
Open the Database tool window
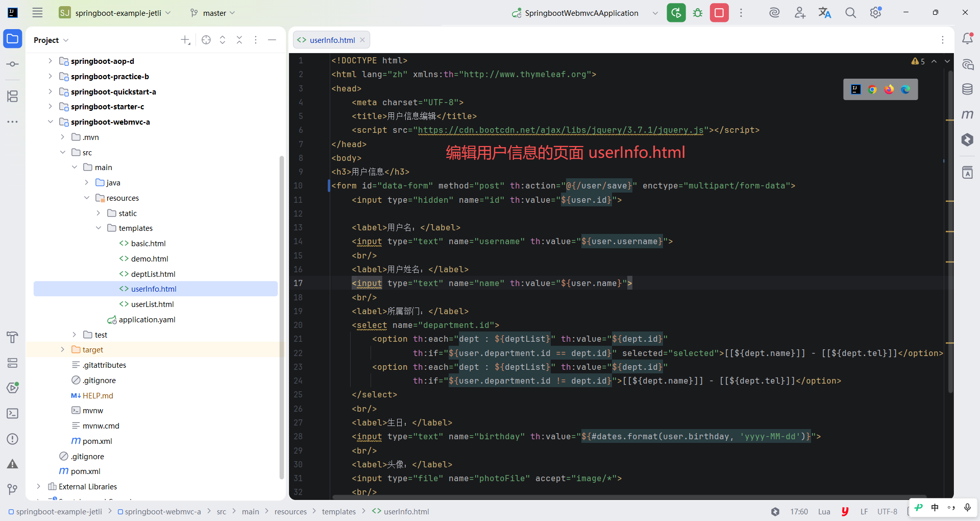pyautogui.click(x=967, y=89)
